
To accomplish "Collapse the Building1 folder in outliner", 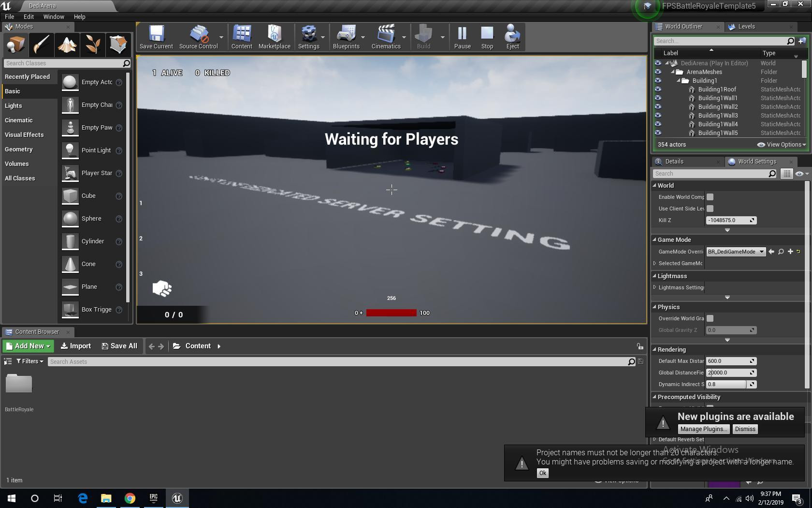I will (x=678, y=81).
